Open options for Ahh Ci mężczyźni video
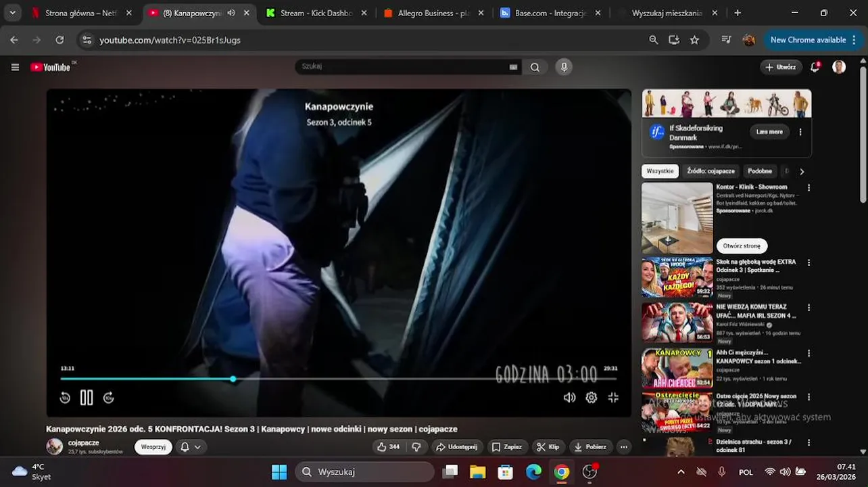Viewport: 868px width, 487px height. 809,353
